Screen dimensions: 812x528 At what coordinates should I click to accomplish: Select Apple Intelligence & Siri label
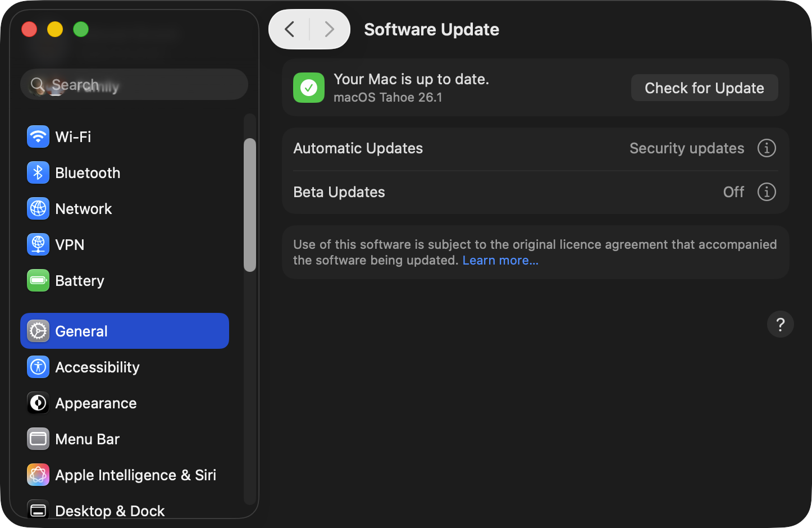tap(136, 475)
